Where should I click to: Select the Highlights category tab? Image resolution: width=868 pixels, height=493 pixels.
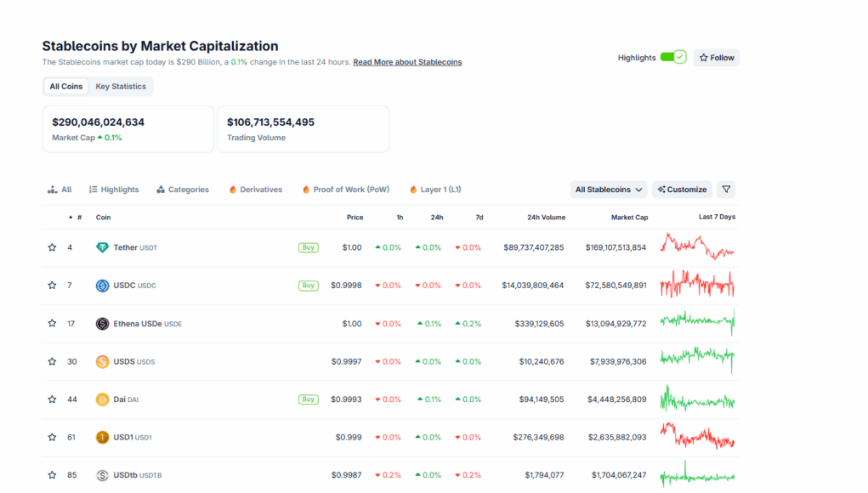(x=114, y=190)
